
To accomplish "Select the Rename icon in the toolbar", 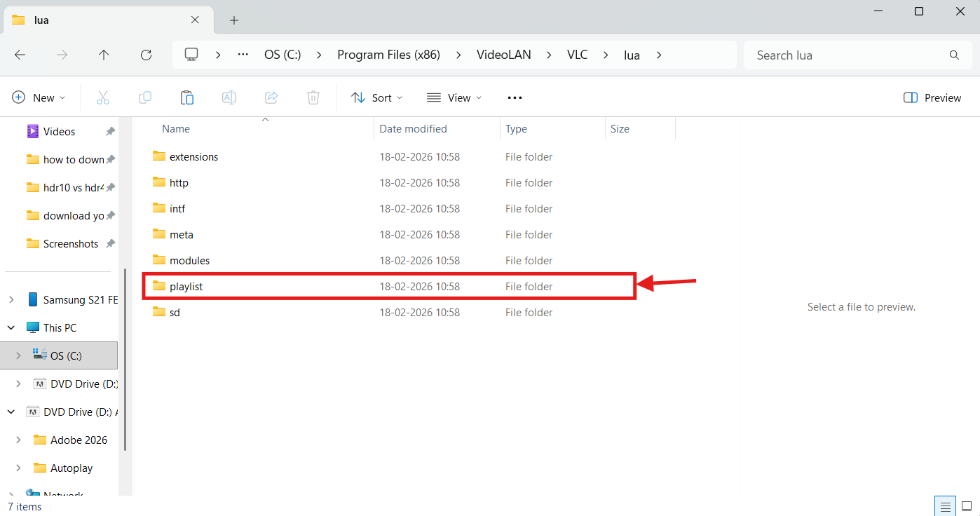I will tap(229, 97).
